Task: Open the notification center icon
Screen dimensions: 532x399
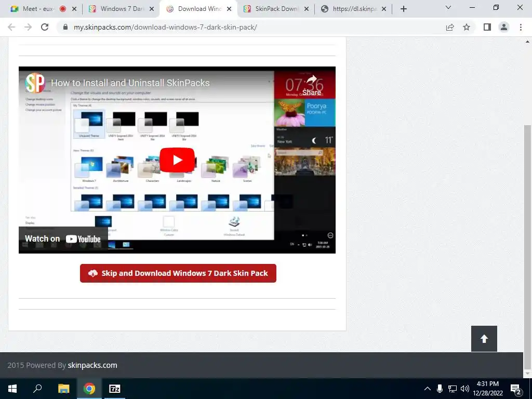Action: [515, 390]
